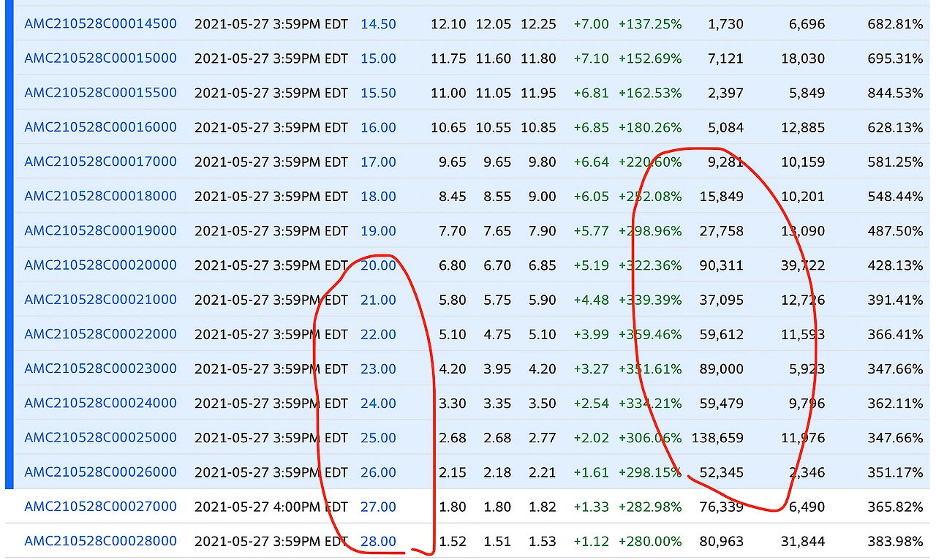Viewport: 936px width, 560px height.
Task: Open contract AMC210528C00014500 link
Action: click(x=101, y=23)
